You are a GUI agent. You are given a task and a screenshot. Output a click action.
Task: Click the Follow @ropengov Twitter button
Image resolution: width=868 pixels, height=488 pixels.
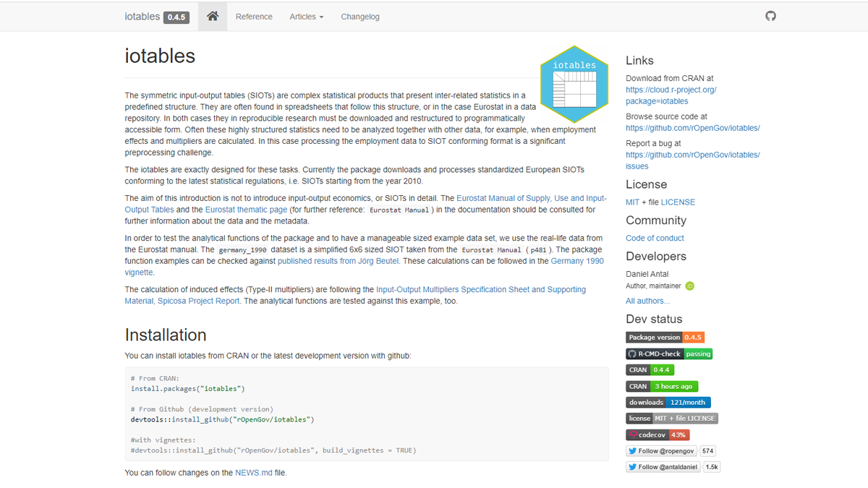point(661,450)
